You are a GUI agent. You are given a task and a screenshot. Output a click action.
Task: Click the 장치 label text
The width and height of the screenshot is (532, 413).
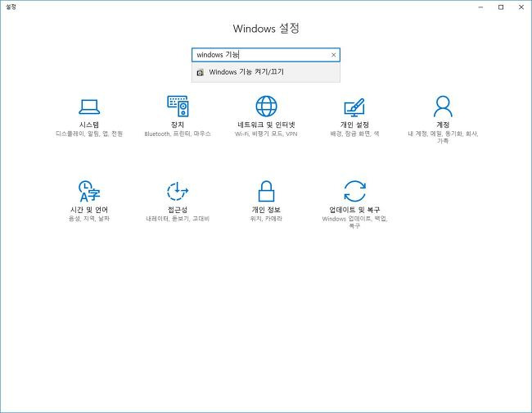[178, 125]
